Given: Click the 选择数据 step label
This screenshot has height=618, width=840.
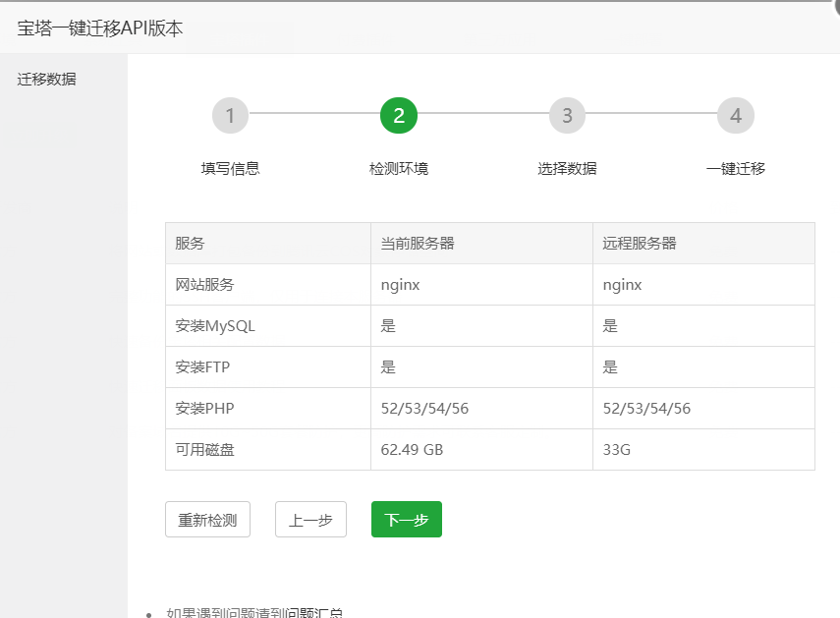Looking at the screenshot, I should tap(567, 168).
